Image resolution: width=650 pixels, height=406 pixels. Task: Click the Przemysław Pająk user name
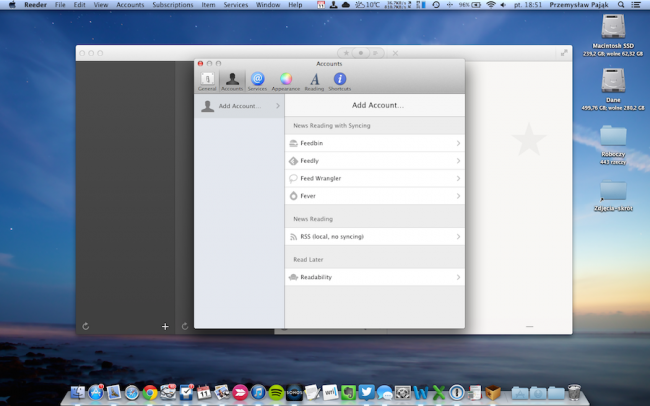pos(579,5)
